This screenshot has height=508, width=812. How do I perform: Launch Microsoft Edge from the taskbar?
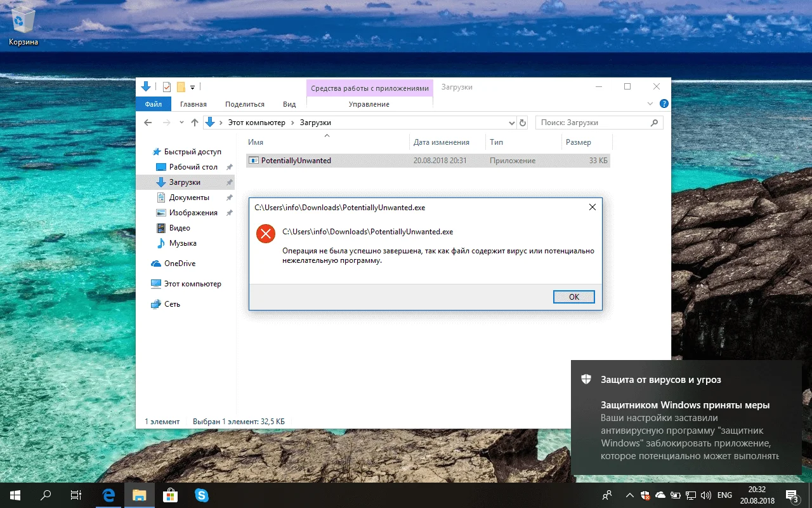108,495
